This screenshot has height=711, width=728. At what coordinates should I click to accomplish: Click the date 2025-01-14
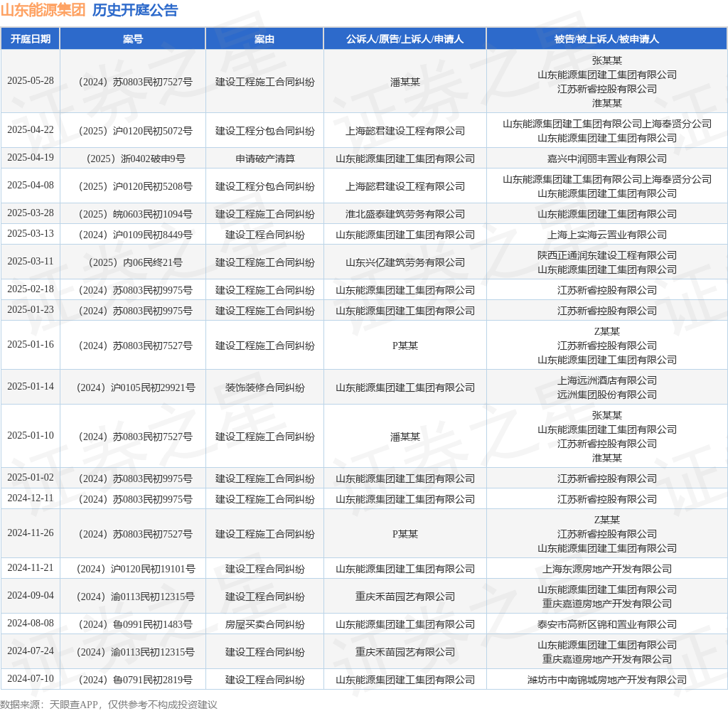click(31, 387)
